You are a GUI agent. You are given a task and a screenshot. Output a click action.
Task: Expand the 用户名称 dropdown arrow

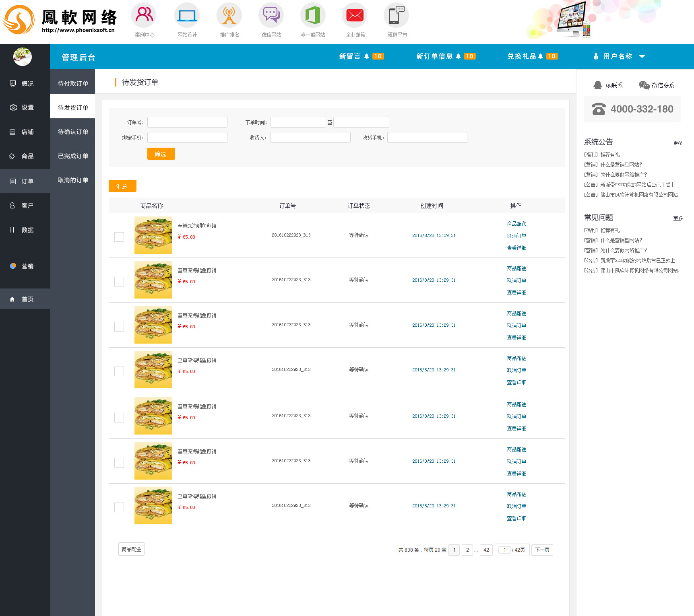[x=642, y=56]
